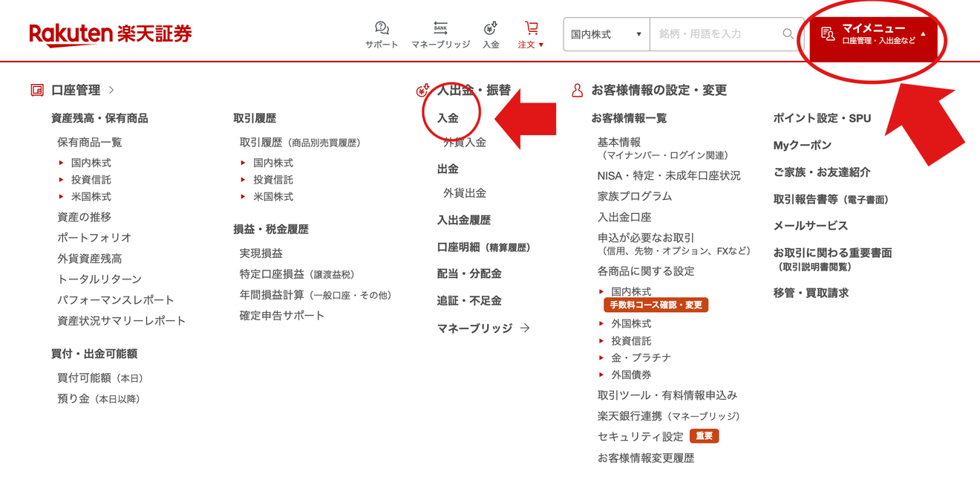
Task: Open パフォーマンスレポート
Action: click(116, 300)
